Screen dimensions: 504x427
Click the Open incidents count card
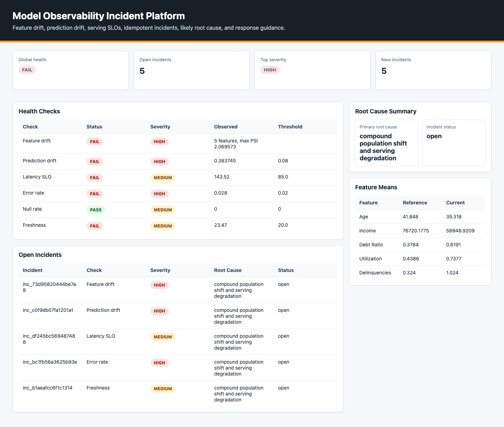pyautogui.click(x=191, y=70)
